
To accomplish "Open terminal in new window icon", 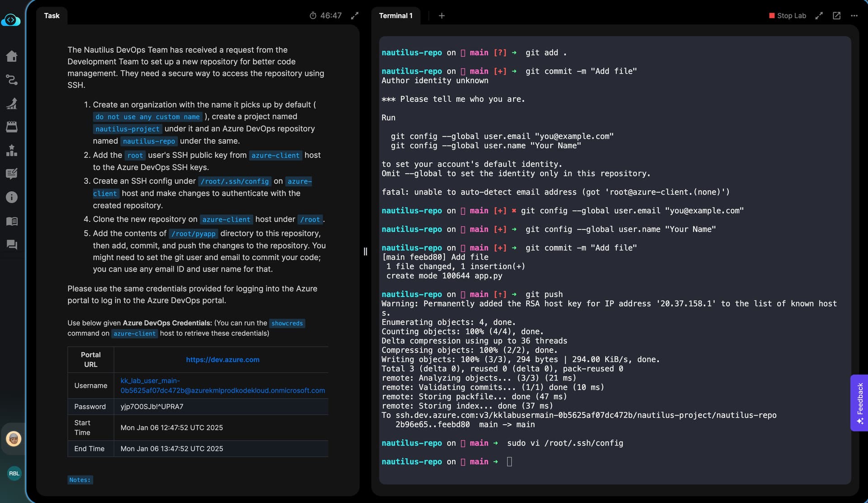I will (x=836, y=16).
